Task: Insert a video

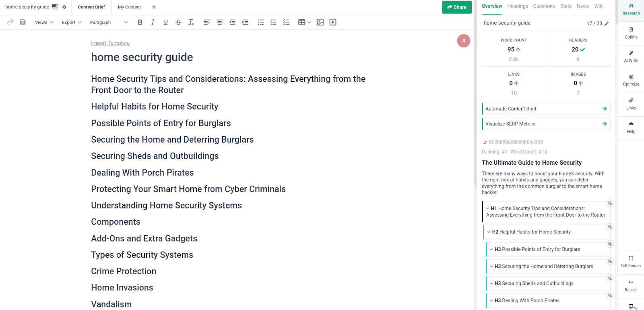Action: click(x=333, y=22)
